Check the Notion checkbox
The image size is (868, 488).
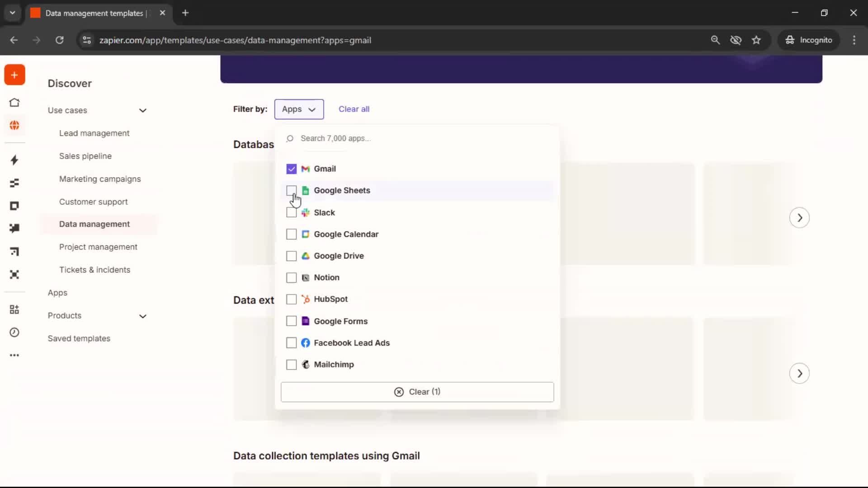click(x=292, y=277)
